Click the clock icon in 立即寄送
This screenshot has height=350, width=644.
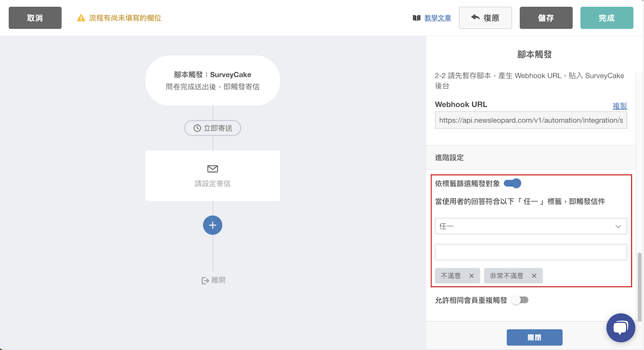pyautogui.click(x=197, y=128)
